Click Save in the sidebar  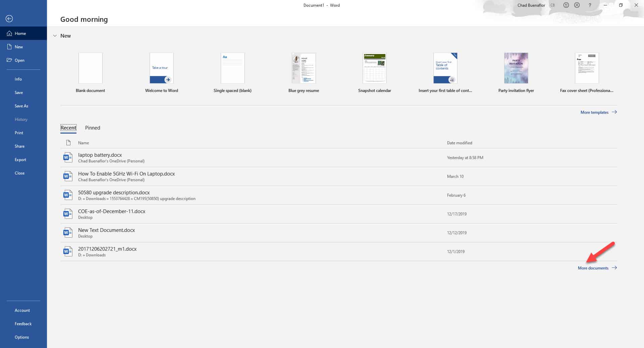[23, 92]
